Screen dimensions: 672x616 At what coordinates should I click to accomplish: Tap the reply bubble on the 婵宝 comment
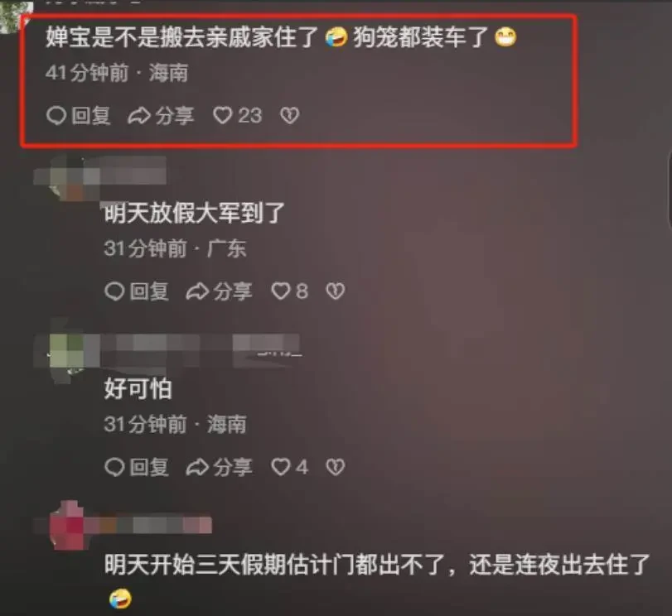click(x=56, y=116)
